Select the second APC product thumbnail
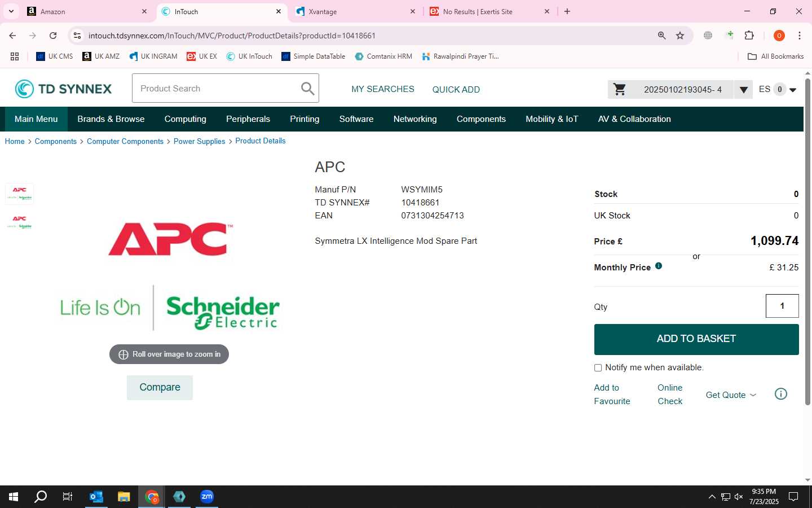Image resolution: width=812 pixels, height=508 pixels. click(x=19, y=222)
